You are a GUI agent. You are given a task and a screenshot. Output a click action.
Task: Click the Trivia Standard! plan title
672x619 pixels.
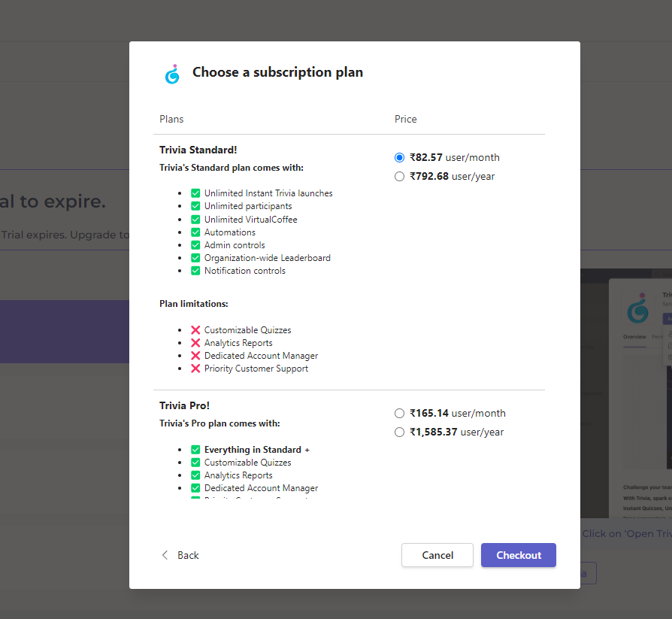[198, 150]
